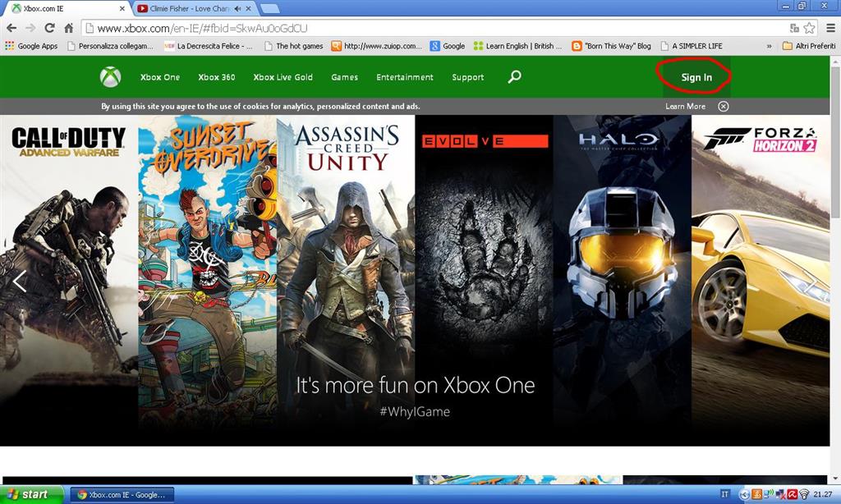
Task: Click the vertical scrollbar thumb
Action: (835, 141)
